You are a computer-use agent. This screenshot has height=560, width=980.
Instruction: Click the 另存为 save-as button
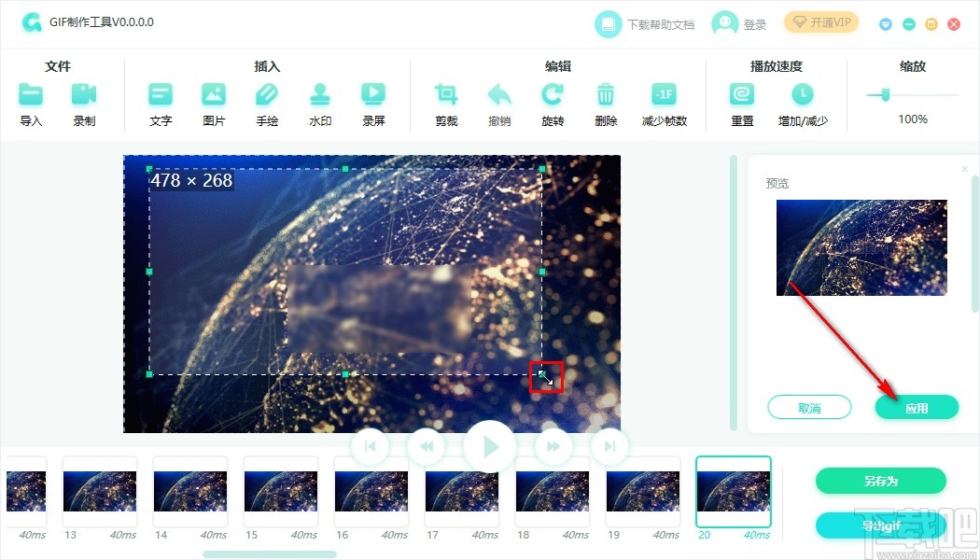(x=881, y=481)
